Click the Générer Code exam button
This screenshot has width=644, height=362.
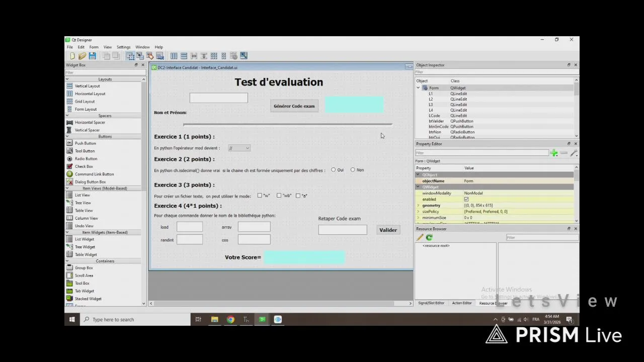pyautogui.click(x=294, y=106)
